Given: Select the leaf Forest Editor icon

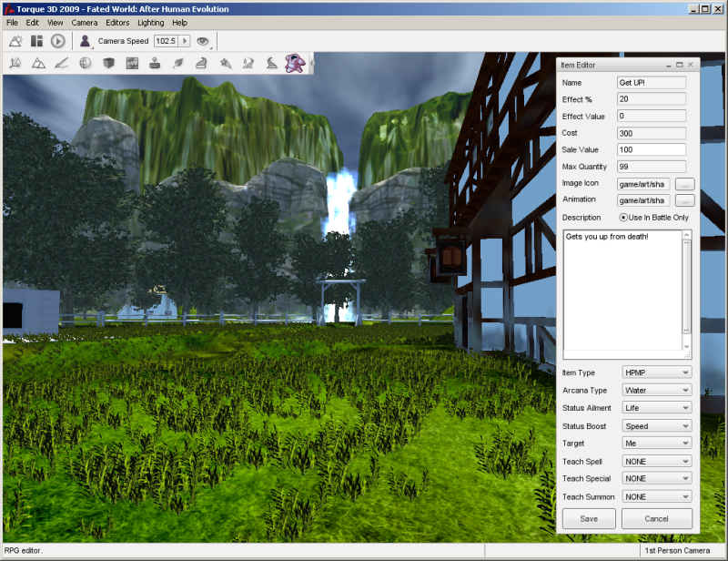Looking at the screenshot, I should (178, 64).
